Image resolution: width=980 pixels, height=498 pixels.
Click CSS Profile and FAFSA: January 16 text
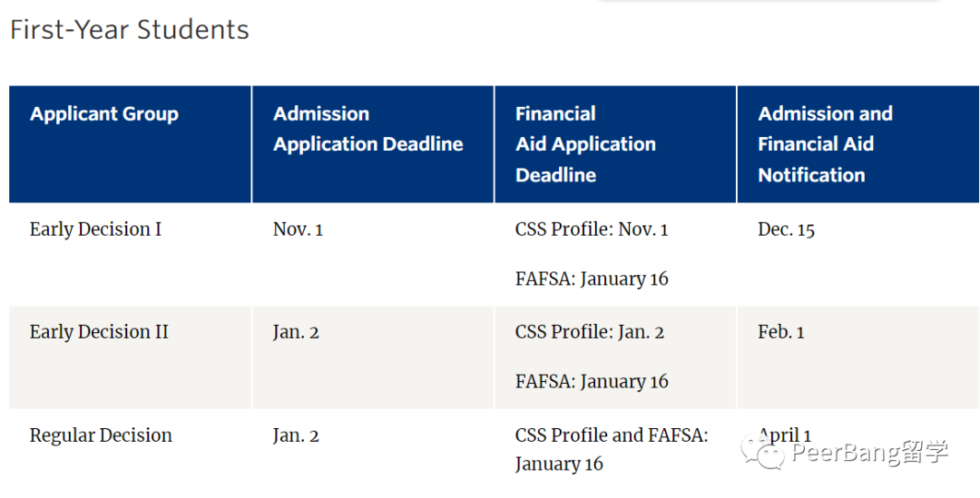(x=612, y=449)
